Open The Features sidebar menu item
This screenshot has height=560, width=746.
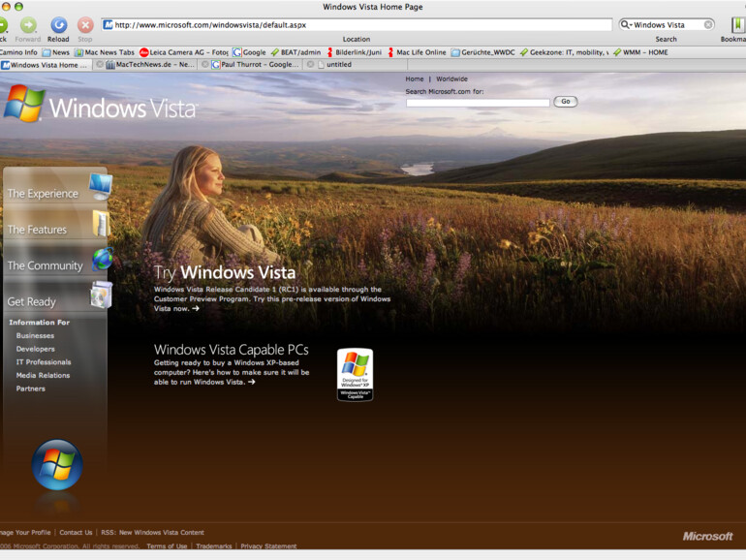(x=37, y=230)
